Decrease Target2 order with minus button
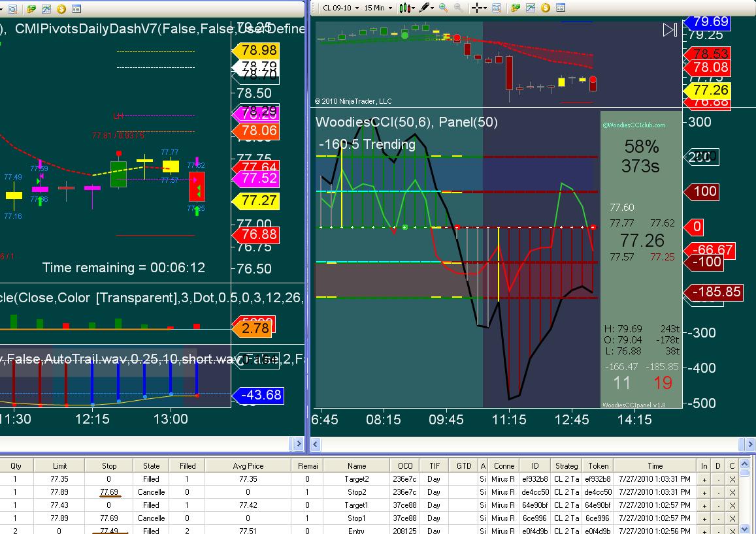Screen dimensions: 756x534 tap(718, 479)
